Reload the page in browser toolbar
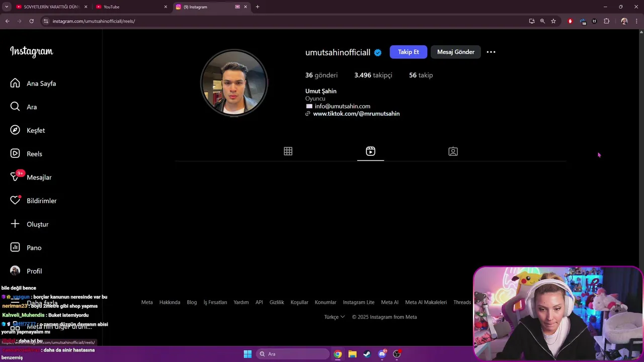 point(31,21)
